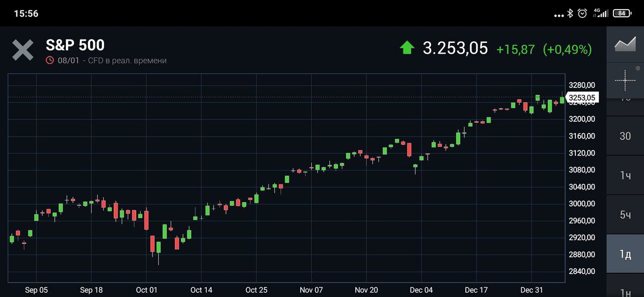The image size is (644, 297).
Task: Tap the battery level indicator
Action: tap(623, 13)
